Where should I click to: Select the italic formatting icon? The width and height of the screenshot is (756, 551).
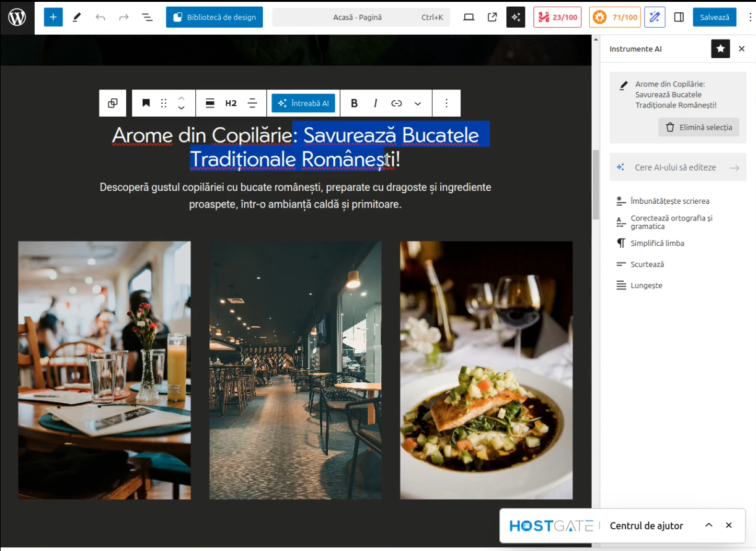click(x=375, y=103)
